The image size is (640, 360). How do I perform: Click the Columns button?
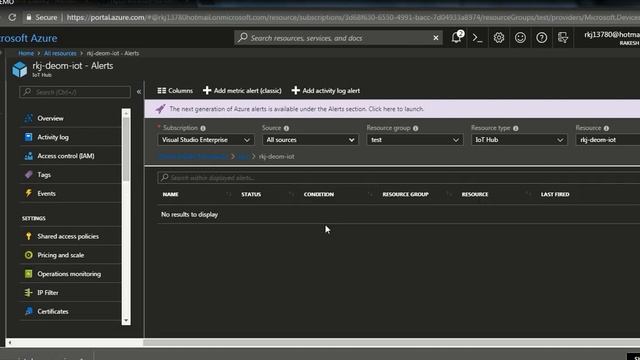coord(175,91)
